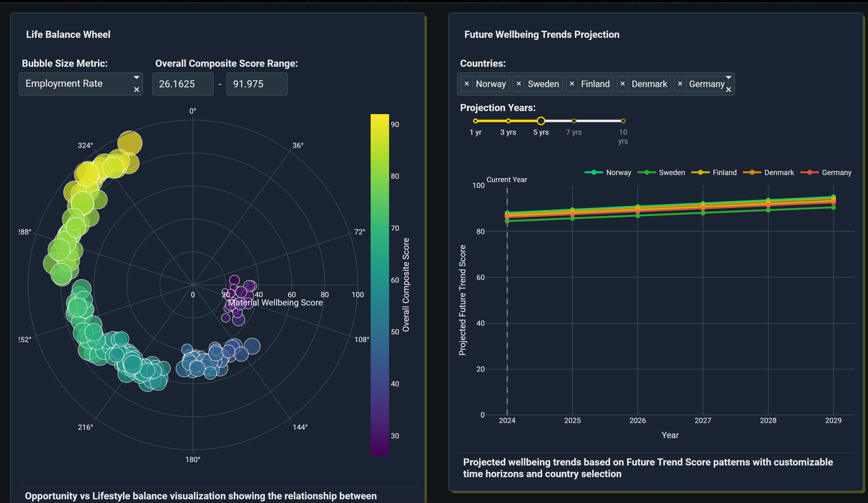Remove Denmark tag from Countries selector

click(623, 84)
